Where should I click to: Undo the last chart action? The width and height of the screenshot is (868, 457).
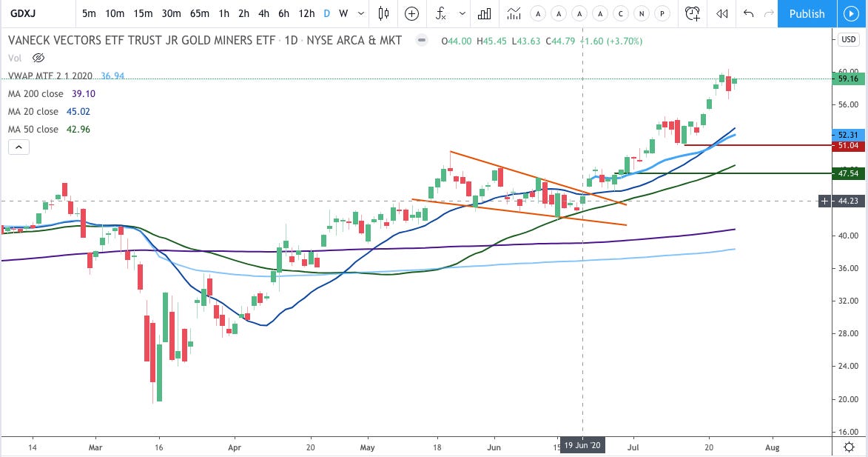[748, 14]
